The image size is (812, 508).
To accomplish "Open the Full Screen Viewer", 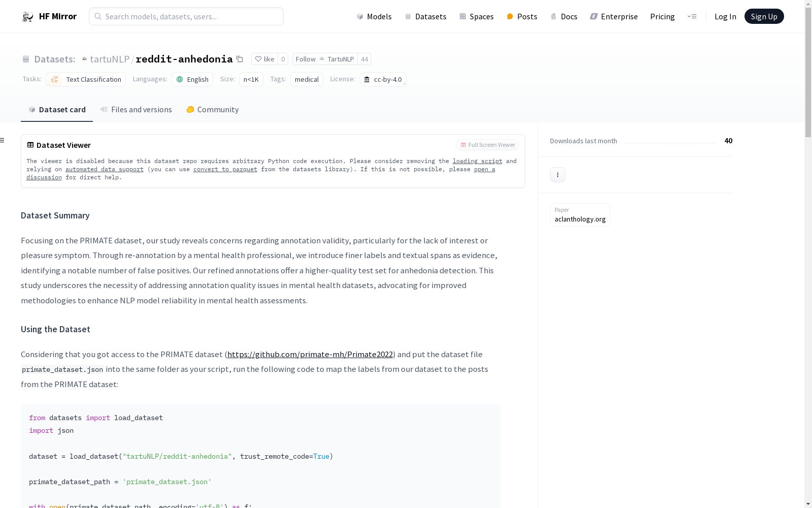I will coord(487,145).
